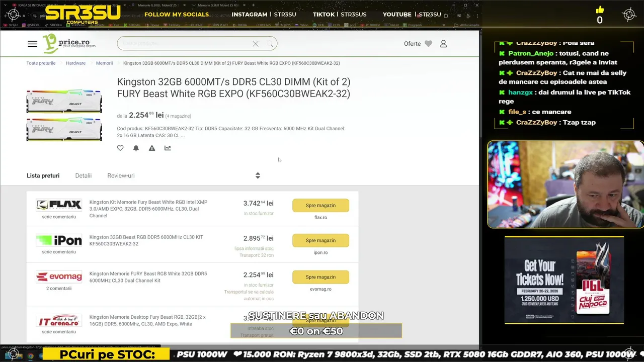Toggle price sort order arrows
The width and height of the screenshot is (644, 362).
coord(258,175)
